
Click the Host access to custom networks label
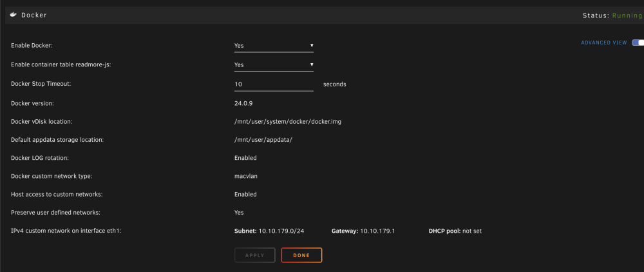(57, 195)
